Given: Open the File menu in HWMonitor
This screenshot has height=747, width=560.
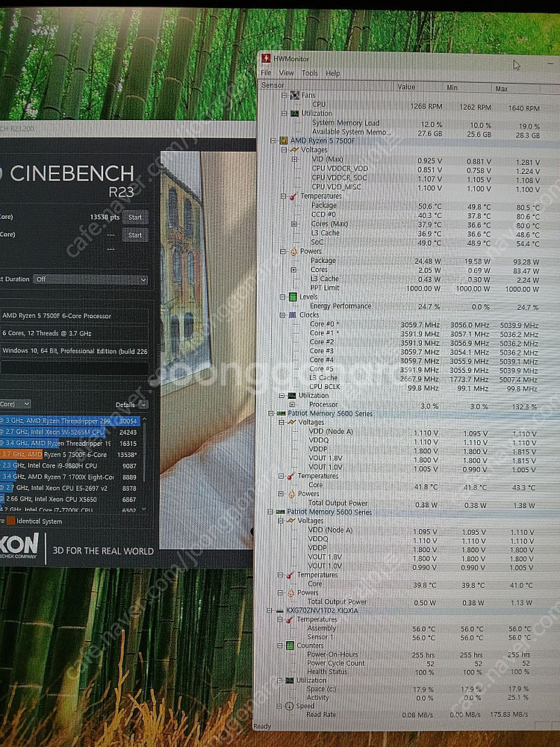Looking at the screenshot, I should tap(266, 73).
